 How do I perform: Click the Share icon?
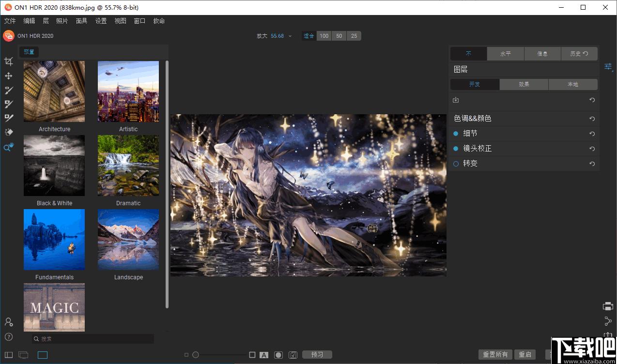[608, 321]
